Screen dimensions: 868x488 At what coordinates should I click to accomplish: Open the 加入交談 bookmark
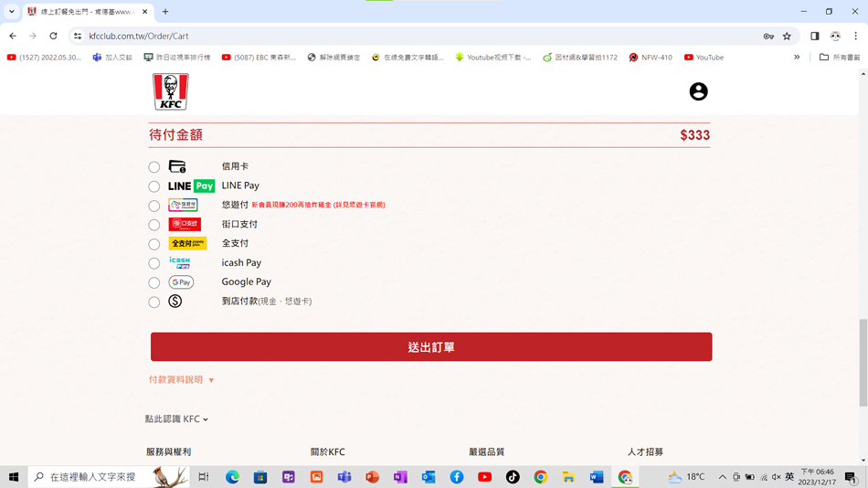pos(112,57)
